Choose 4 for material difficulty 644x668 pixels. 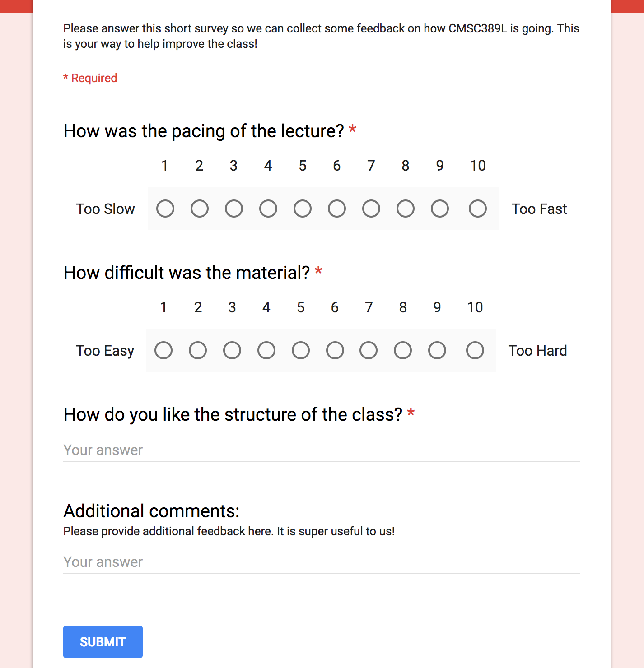266,350
